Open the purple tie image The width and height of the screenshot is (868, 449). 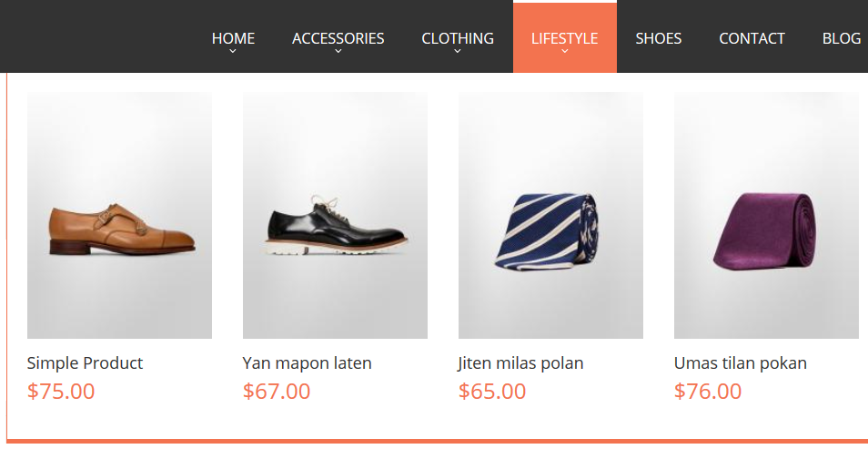coord(766,215)
